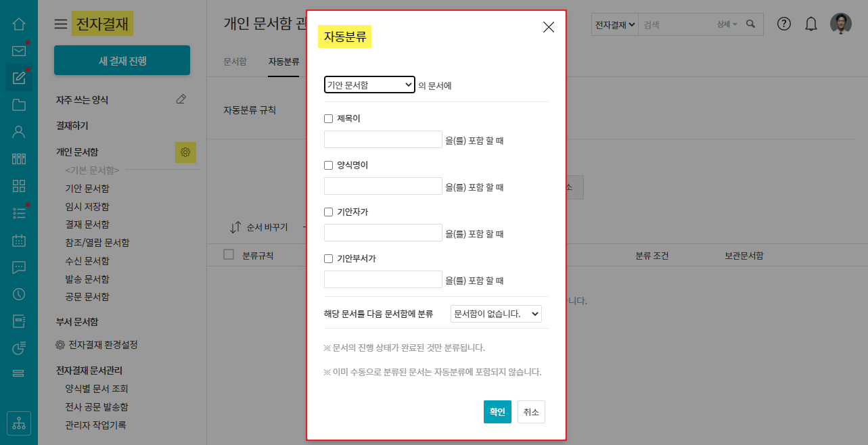Viewport: 868px width, 445px height.
Task: Open the help question mark icon
Action: pos(784,24)
